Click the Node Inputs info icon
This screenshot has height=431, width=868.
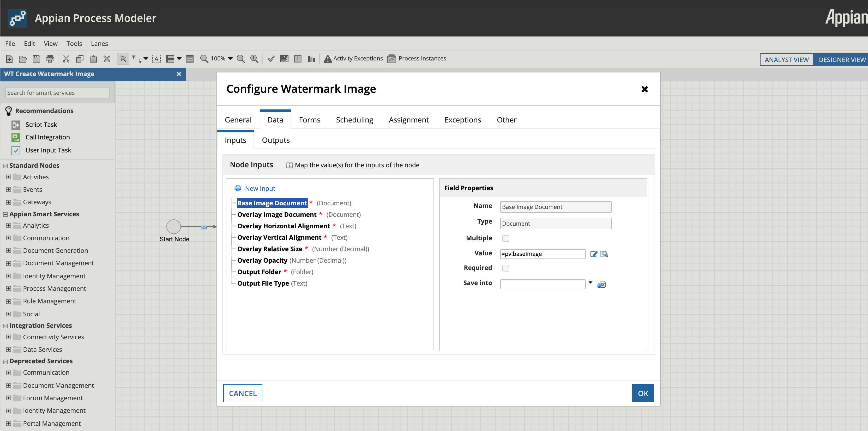coord(289,165)
